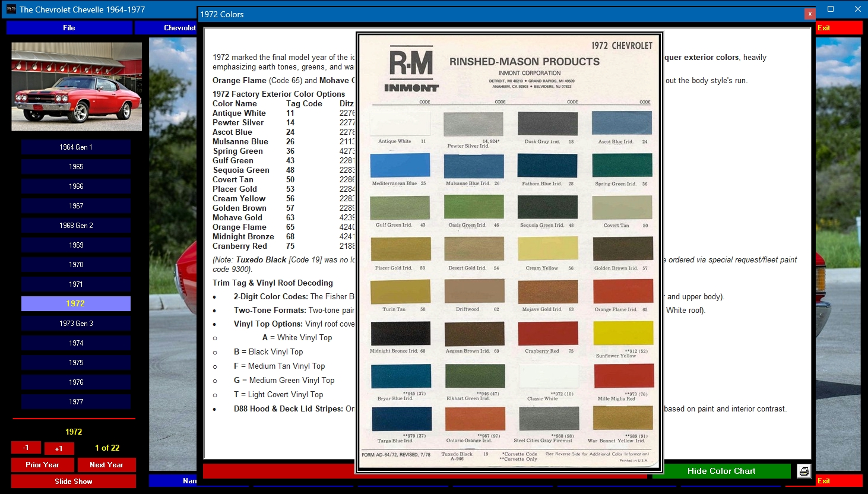868x494 pixels.
Task: Close the 1972 Colors dialog
Action: pyautogui.click(x=809, y=14)
